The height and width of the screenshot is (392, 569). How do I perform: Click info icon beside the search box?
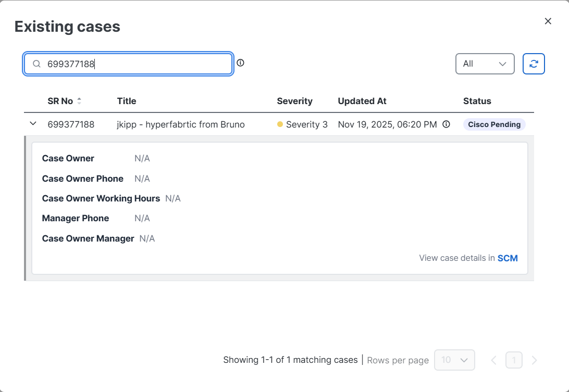point(240,63)
